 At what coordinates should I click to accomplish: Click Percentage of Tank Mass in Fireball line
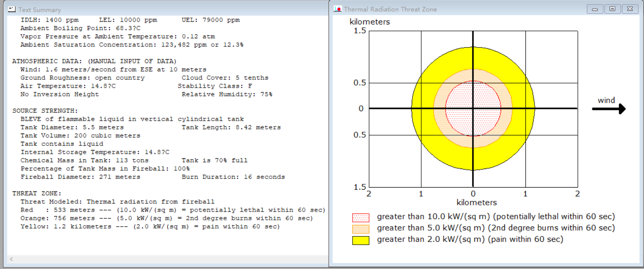105,169
